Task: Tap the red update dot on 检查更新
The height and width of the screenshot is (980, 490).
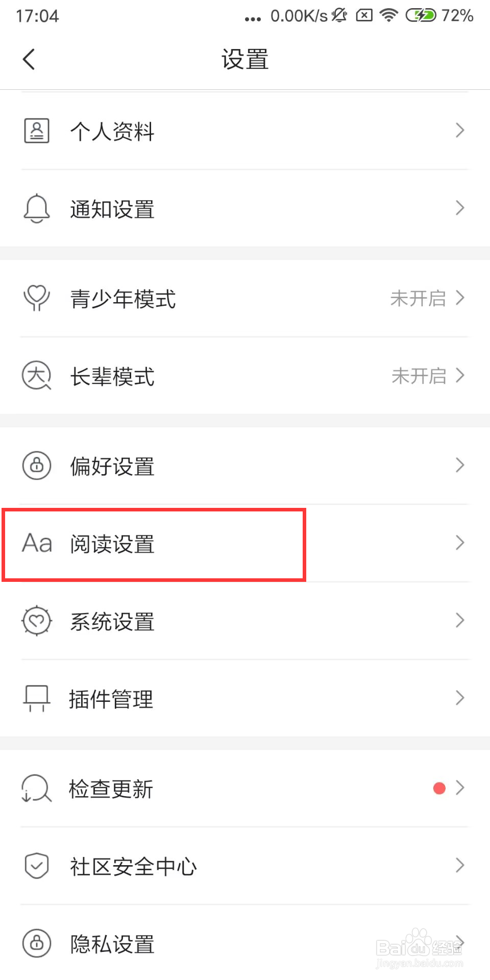Action: [439, 788]
